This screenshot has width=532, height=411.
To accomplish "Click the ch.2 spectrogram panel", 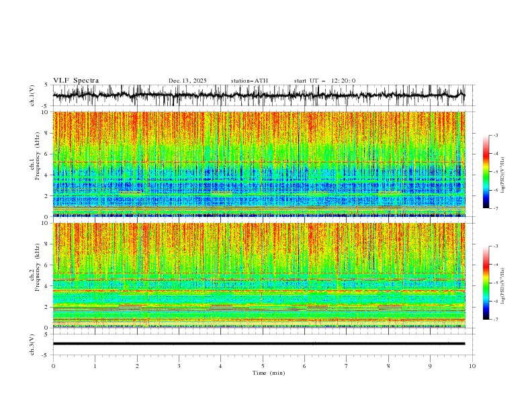I will point(259,275).
